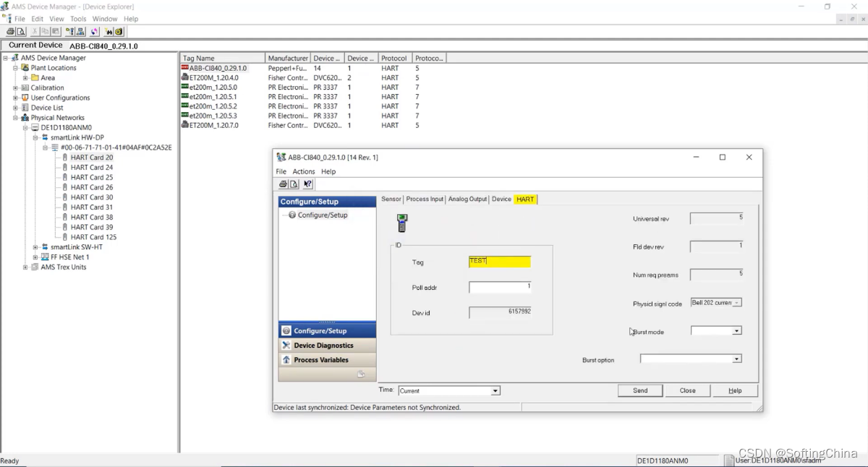Screen dimensions: 868x467
Task: Click the Send button
Action: point(640,390)
